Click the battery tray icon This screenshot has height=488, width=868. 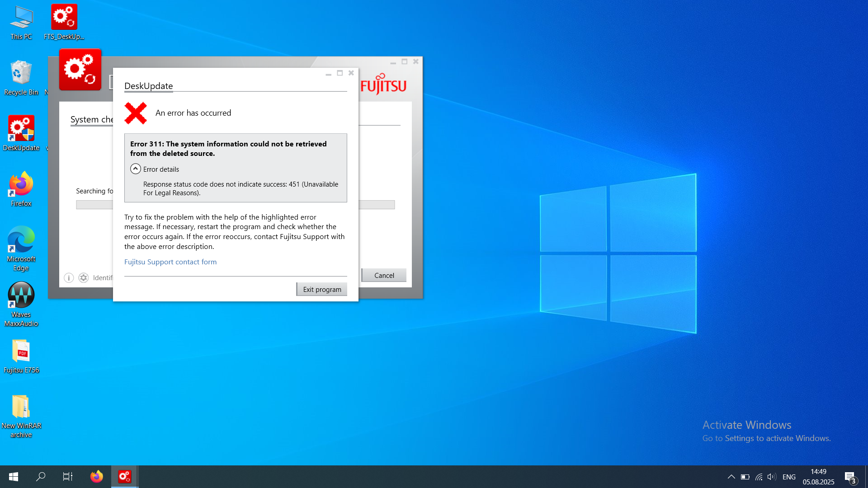point(745,477)
